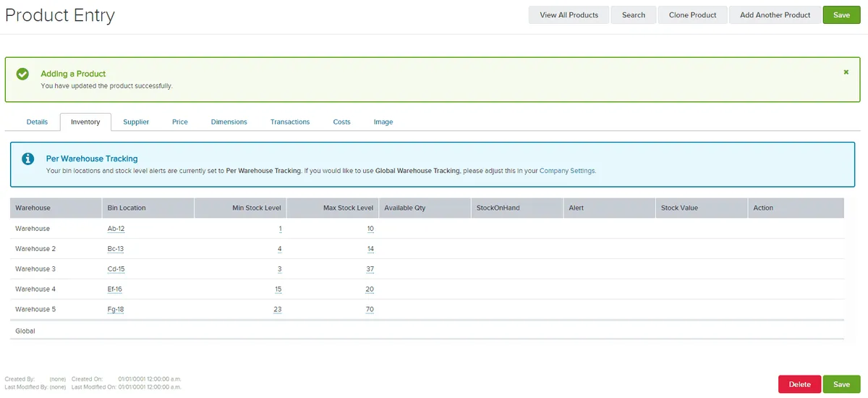Click Add Another Product button
Image resolution: width=868 pixels, height=398 pixels.
point(775,15)
